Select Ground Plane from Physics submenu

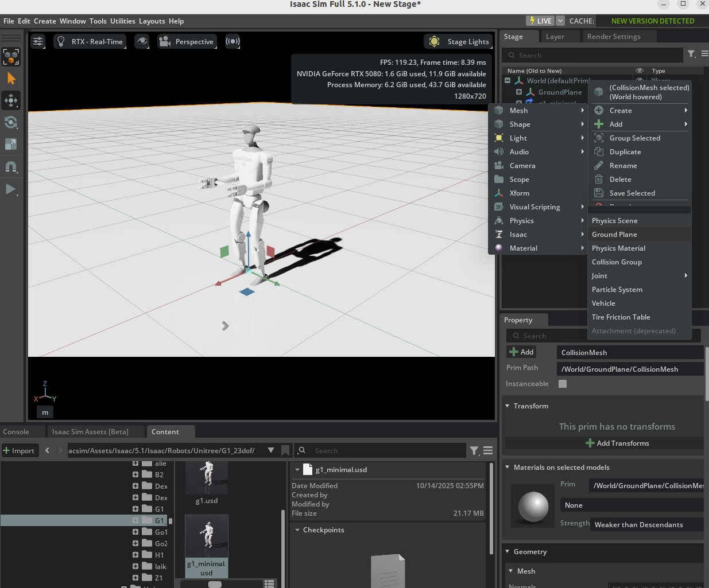[x=640, y=235]
